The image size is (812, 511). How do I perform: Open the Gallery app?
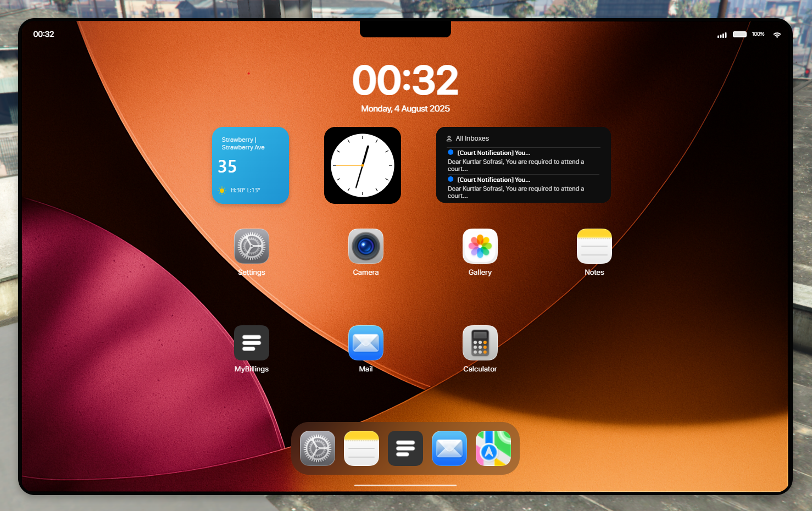coord(480,246)
